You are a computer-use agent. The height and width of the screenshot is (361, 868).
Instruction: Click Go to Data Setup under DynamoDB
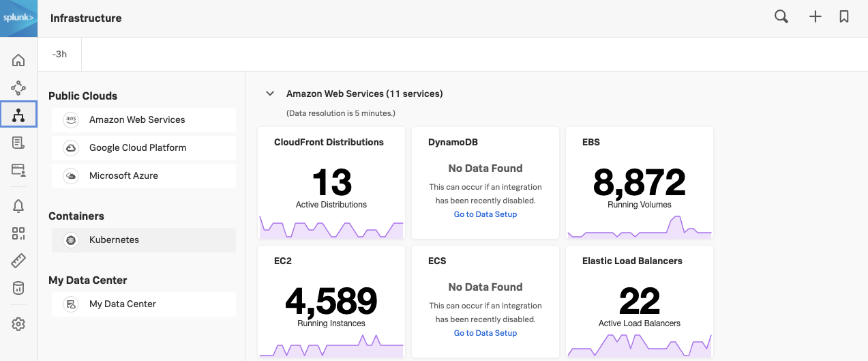coord(485,214)
